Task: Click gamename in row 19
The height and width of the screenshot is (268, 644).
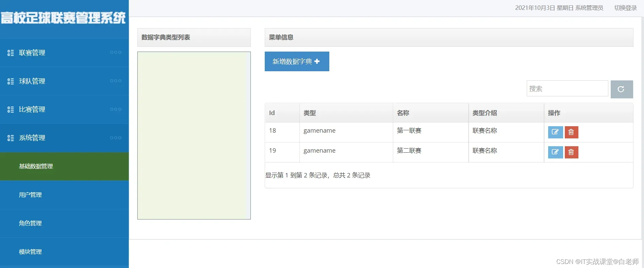Action: click(x=319, y=151)
